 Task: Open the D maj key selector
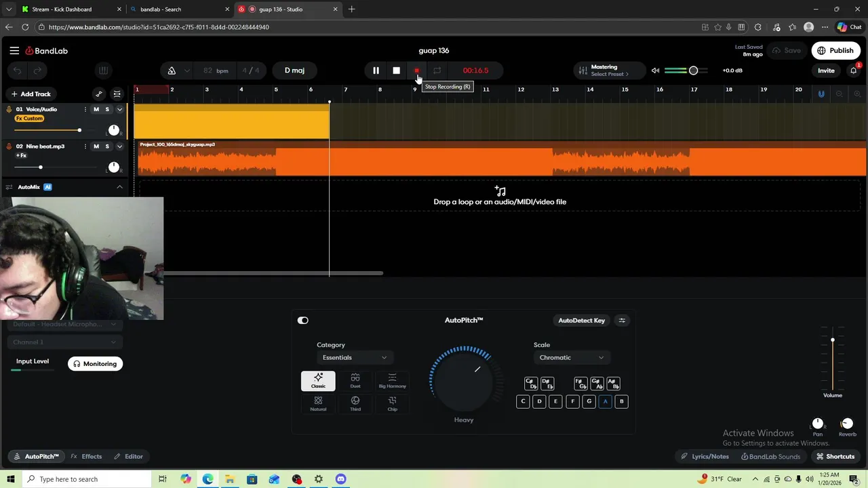tap(294, 70)
